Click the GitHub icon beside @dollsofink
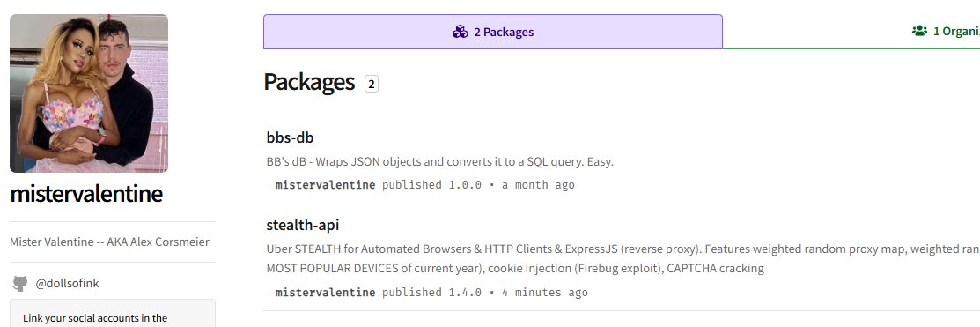 [x=20, y=284]
